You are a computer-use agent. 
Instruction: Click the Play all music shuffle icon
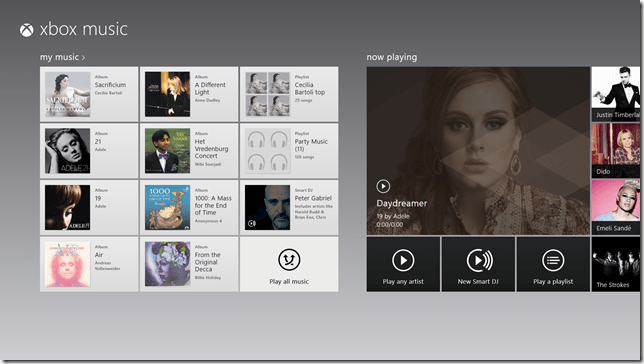pyautogui.click(x=289, y=260)
